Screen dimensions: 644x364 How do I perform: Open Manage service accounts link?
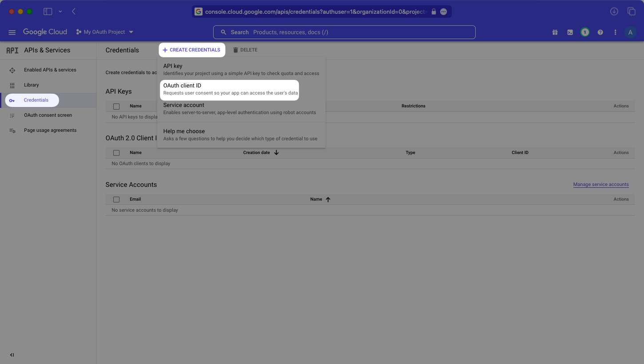coord(601,184)
